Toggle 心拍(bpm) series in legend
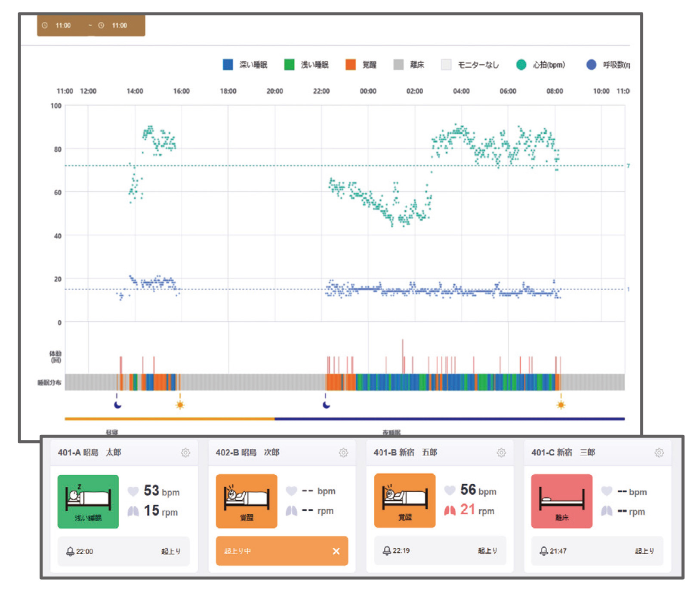This screenshot has width=700, height=596. (541, 65)
